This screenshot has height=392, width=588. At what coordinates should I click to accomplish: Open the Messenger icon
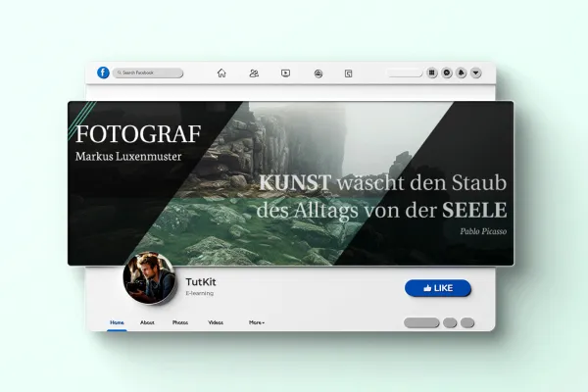coord(447,73)
